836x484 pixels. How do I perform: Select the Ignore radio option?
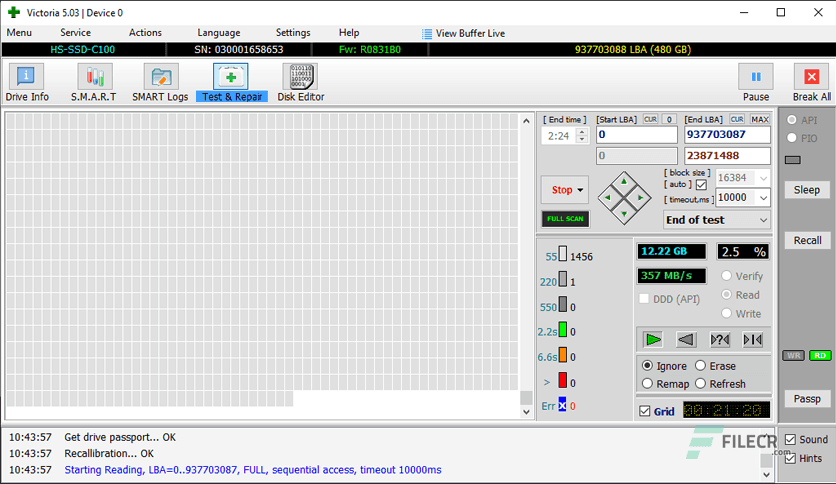(647, 366)
